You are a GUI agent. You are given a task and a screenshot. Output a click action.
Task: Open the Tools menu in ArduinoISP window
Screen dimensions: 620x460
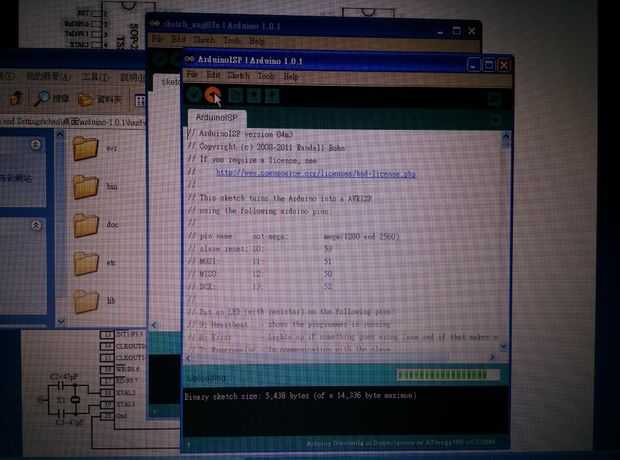(x=265, y=76)
